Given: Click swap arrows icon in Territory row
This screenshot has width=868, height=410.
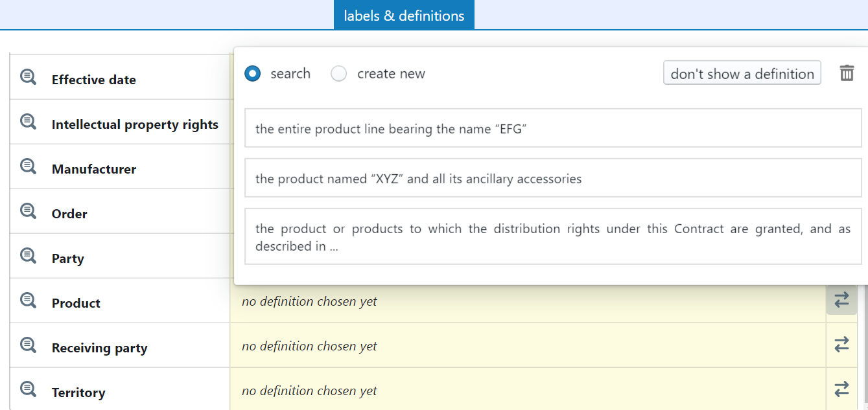Looking at the screenshot, I should point(841,389).
